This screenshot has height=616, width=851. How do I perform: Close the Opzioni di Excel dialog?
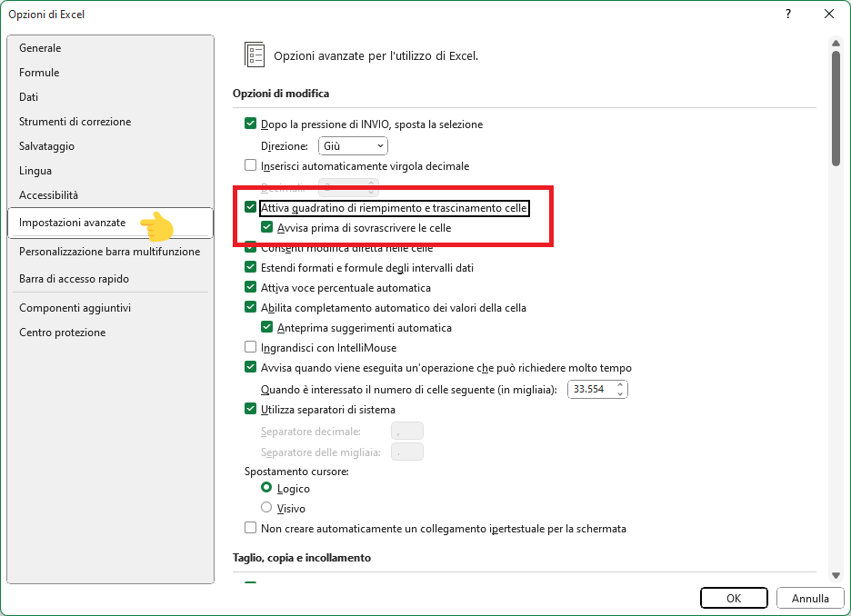click(x=829, y=15)
